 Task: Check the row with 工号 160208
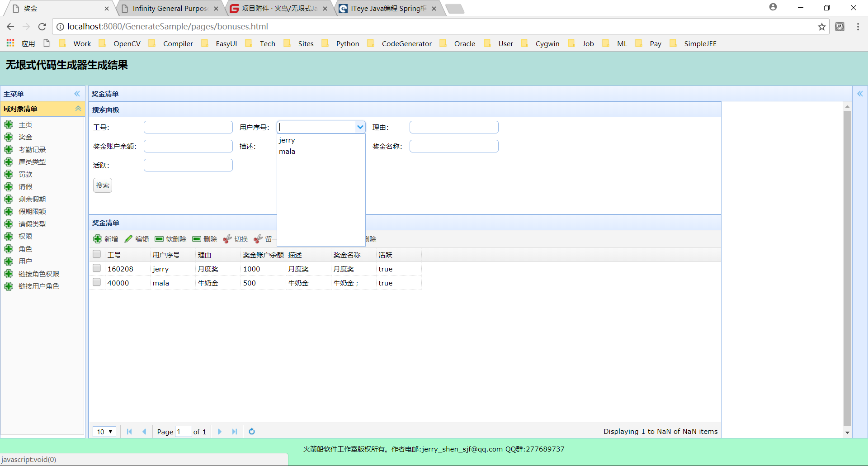[97, 268]
